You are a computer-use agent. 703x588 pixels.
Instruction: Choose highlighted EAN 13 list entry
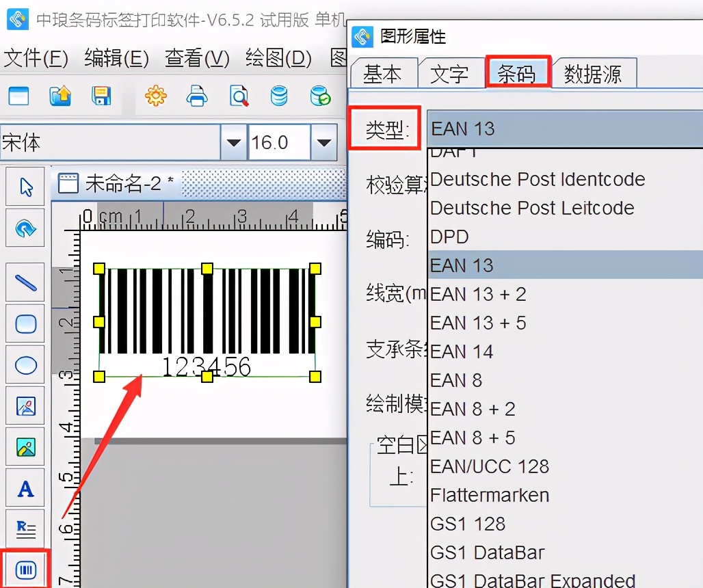[x=566, y=265]
